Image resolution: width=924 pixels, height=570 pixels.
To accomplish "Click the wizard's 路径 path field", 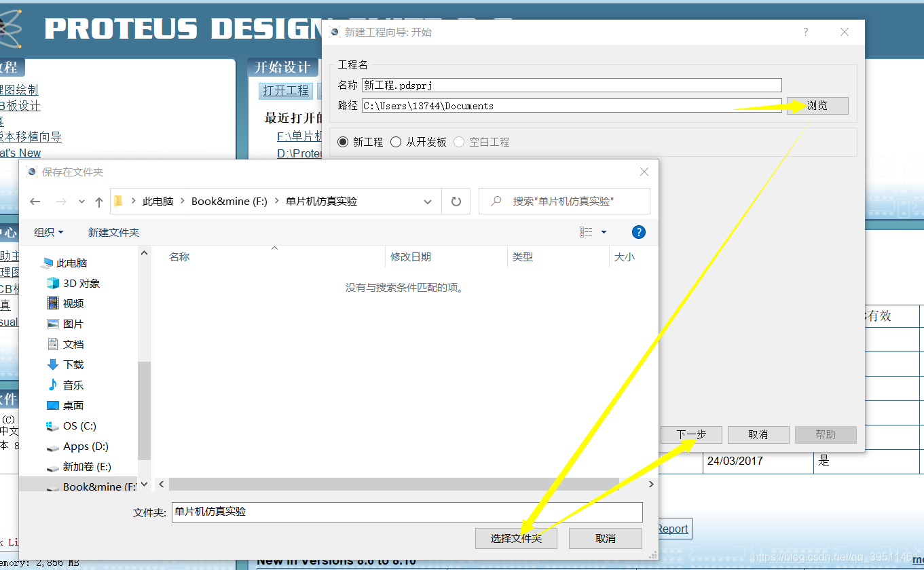I will click(572, 106).
